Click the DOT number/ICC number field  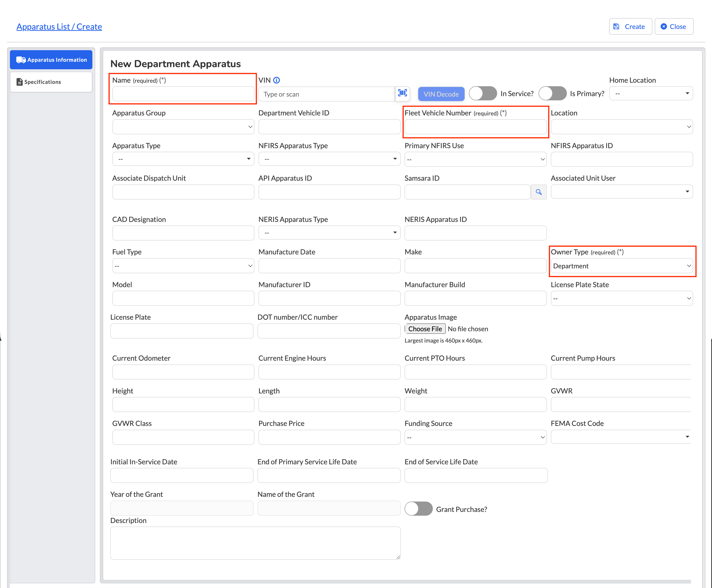coord(329,331)
